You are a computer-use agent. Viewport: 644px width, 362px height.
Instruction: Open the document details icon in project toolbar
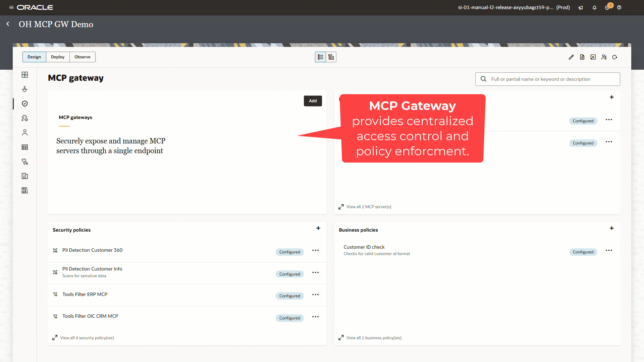point(582,57)
